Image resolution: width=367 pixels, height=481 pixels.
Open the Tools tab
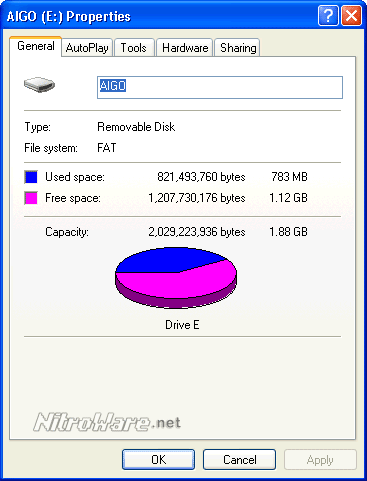134,48
